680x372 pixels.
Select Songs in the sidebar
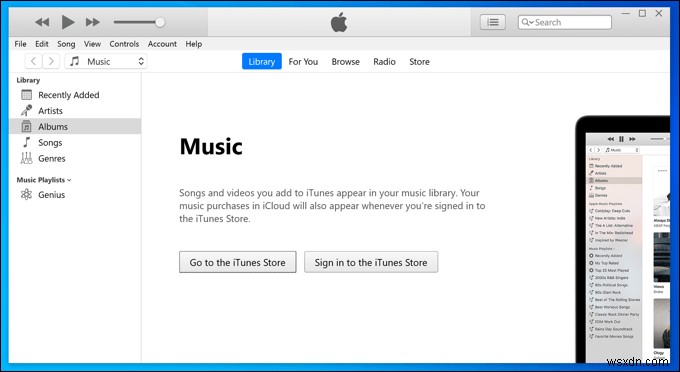tap(75, 142)
